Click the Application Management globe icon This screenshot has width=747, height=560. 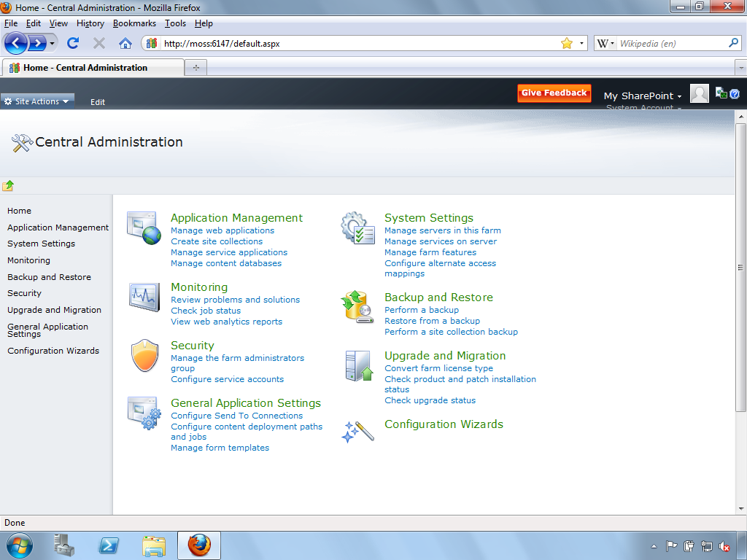[x=143, y=227]
